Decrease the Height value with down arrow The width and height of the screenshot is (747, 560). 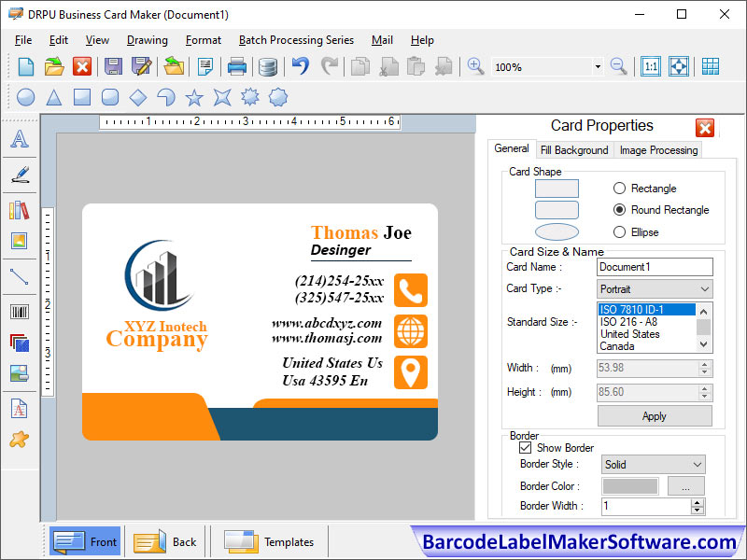(x=705, y=396)
